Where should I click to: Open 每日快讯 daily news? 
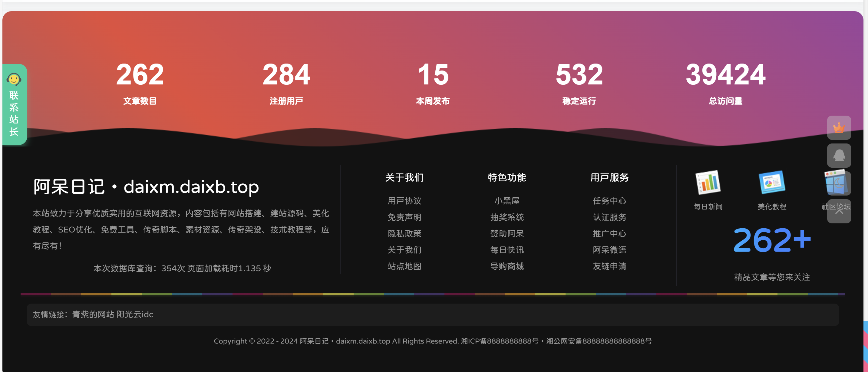507,250
